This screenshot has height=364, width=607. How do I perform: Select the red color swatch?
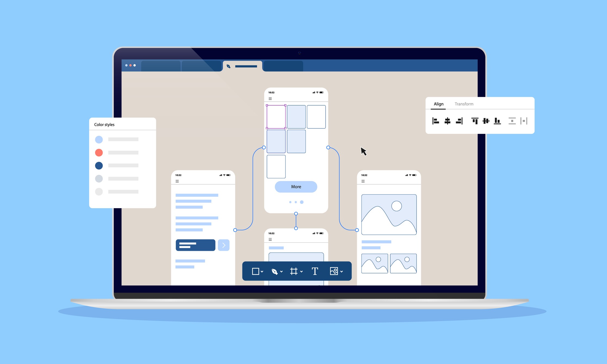click(99, 153)
